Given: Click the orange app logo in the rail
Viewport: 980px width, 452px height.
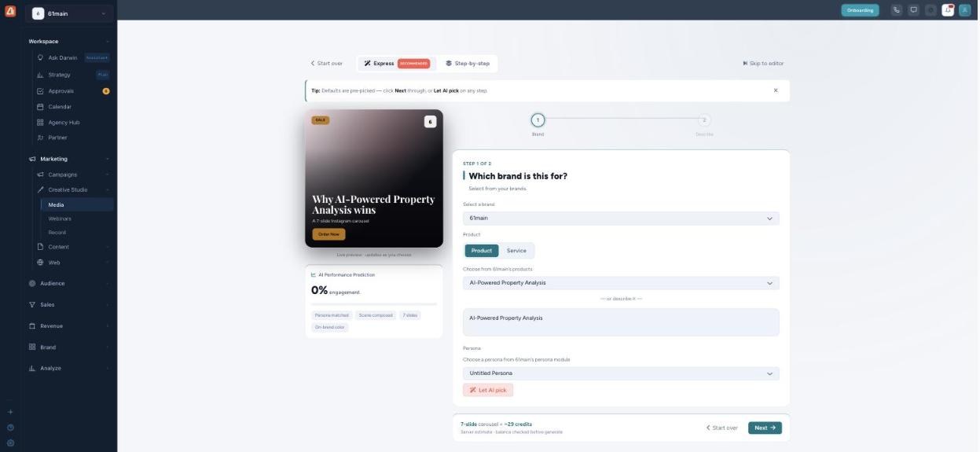Looking at the screenshot, I should [10, 11].
